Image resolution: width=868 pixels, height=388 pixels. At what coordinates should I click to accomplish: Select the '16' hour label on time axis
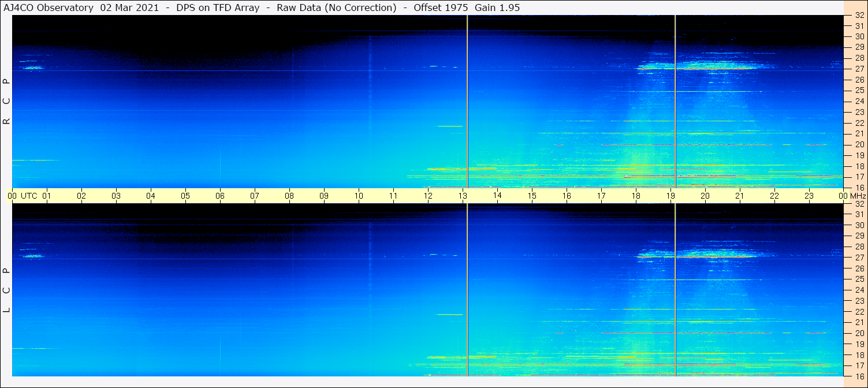[x=567, y=196]
